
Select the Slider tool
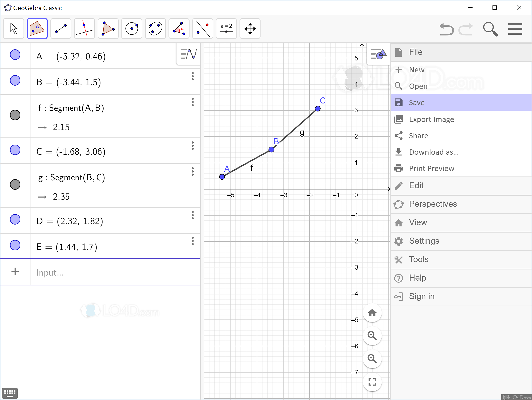coord(226,29)
